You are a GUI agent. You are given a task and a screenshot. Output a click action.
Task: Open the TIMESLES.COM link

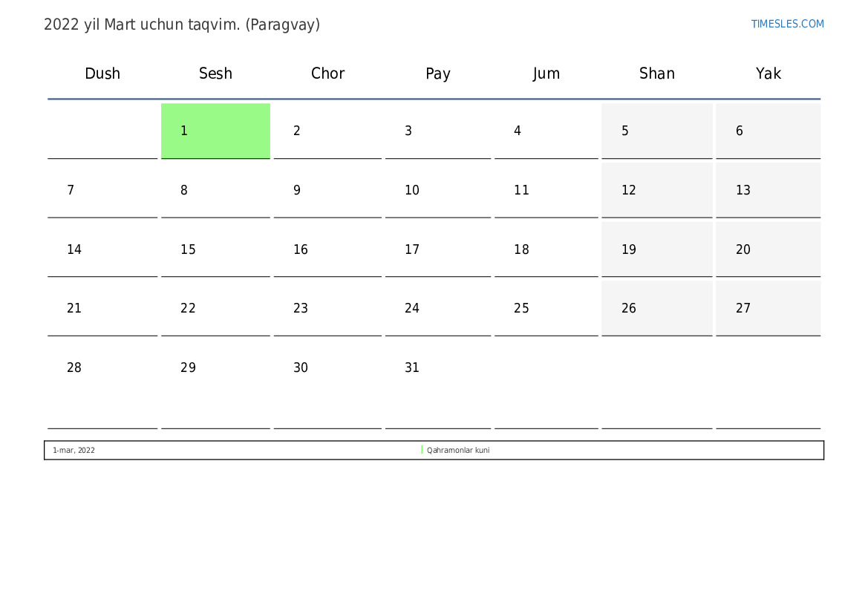pyautogui.click(x=787, y=24)
